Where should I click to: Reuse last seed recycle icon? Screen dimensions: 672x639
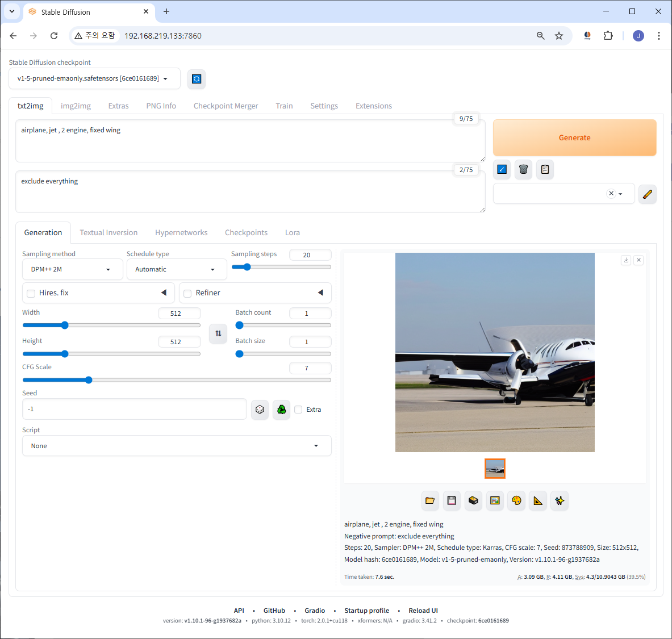281,410
